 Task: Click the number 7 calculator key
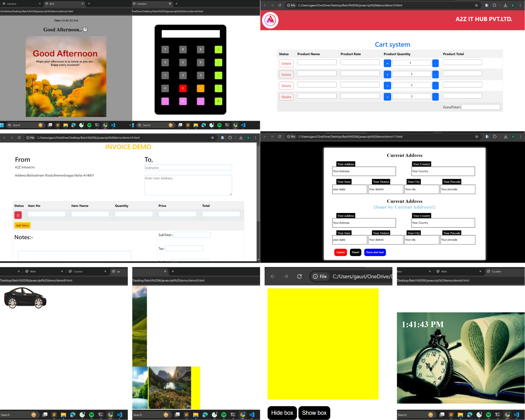165,49
